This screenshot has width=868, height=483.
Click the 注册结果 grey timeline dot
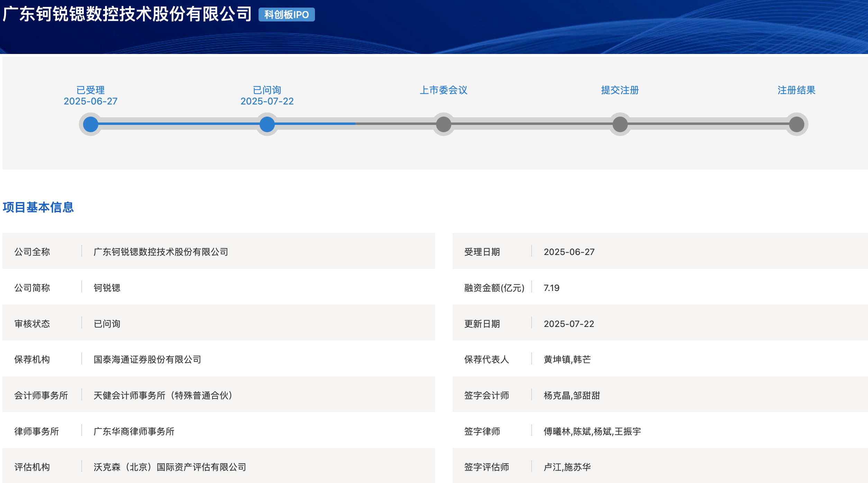coord(797,124)
